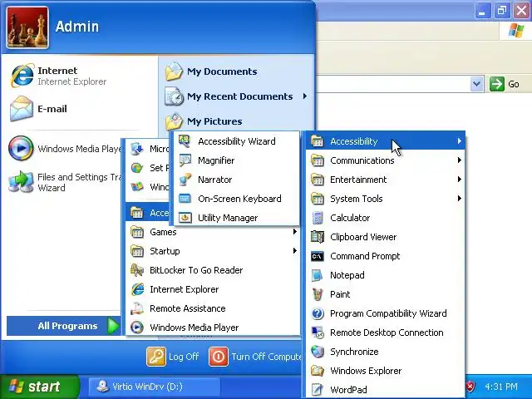Click the Remote Desktop Connection label
The width and height of the screenshot is (532, 399).
coord(387,332)
